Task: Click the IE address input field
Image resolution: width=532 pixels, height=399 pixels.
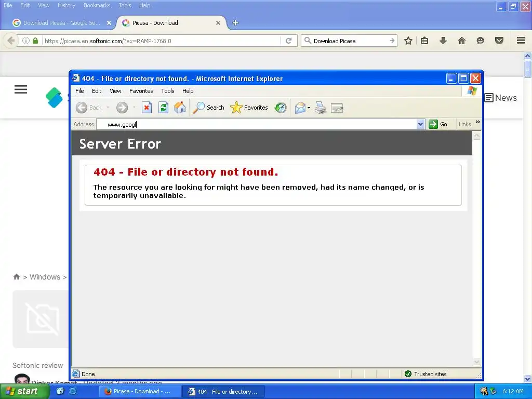Action: click(x=257, y=124)
